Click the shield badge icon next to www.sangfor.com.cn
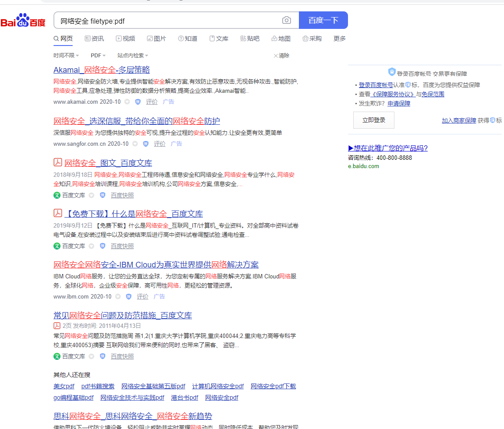The image size is (504, 429). point(146,144)
